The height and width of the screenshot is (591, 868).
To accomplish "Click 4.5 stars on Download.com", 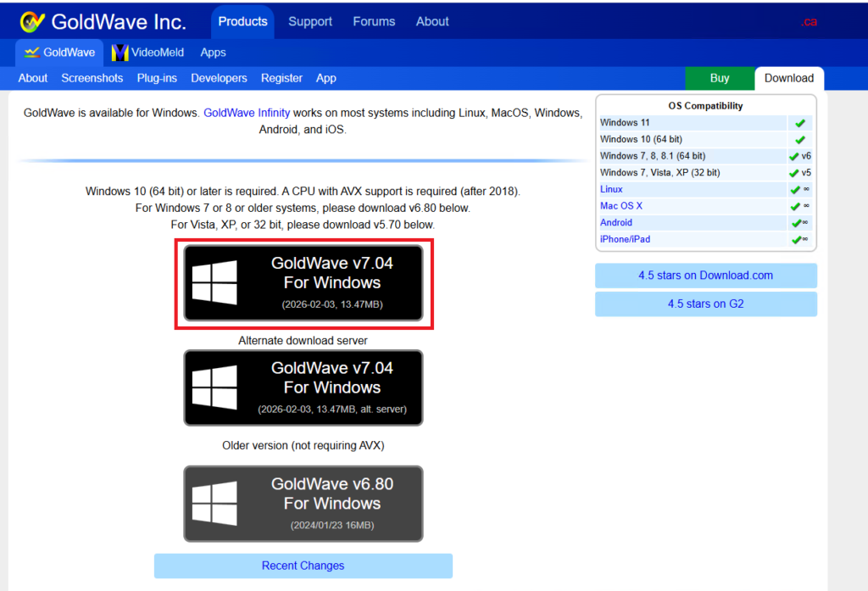I will click(x=705, y=276).
